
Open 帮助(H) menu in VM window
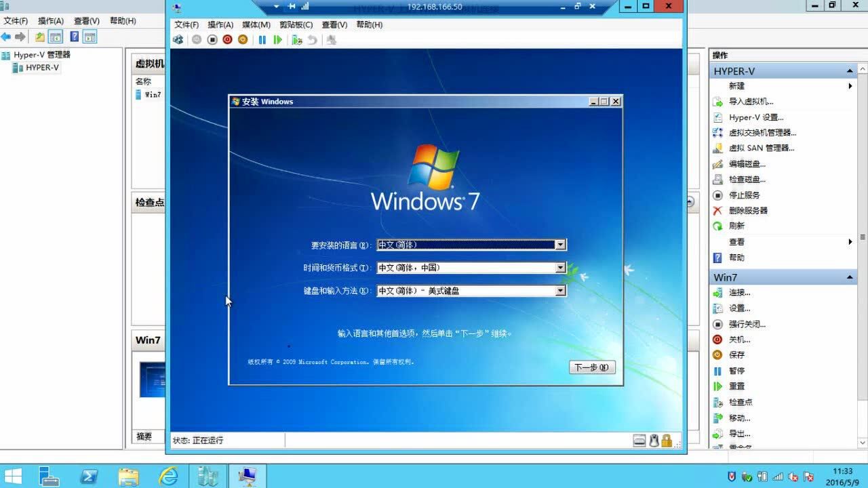coord(370,24)
